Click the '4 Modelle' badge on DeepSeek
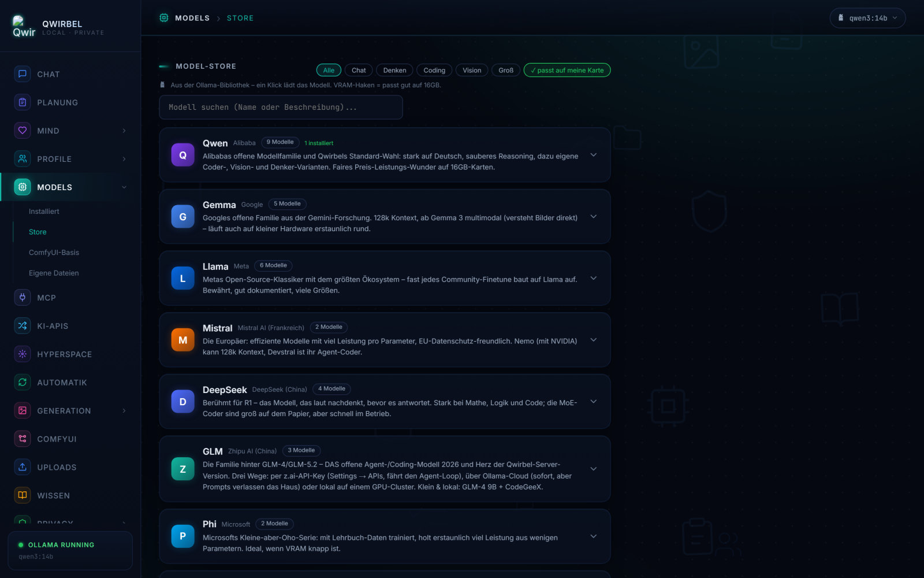This screenshot has width=924, height=578. click(x=331, y=389)
